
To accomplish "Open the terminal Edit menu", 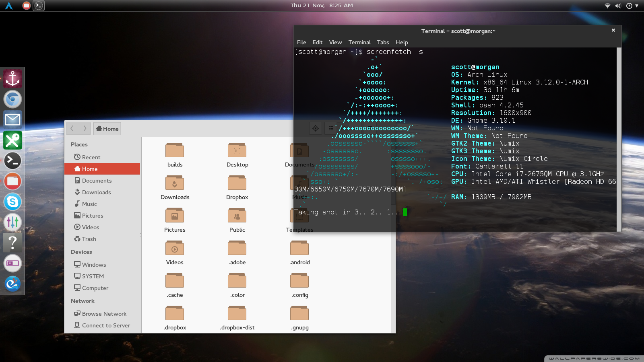I will (318, 42).
